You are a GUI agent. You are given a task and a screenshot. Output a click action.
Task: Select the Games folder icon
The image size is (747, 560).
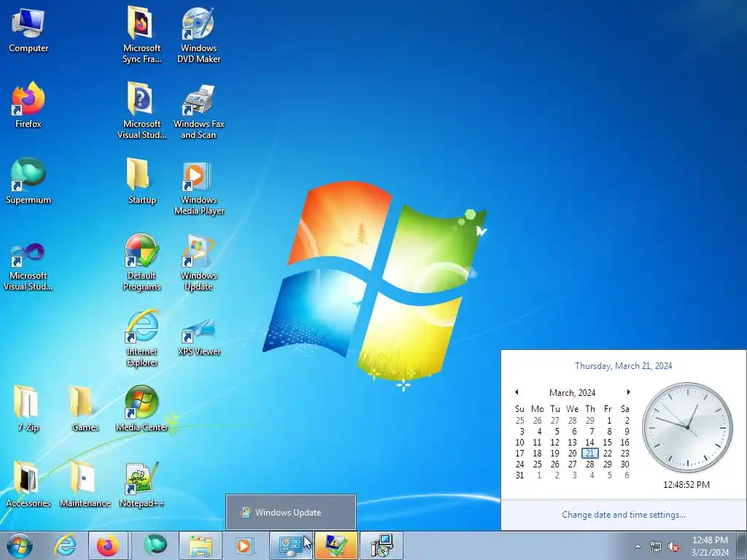tap(85, 409)
